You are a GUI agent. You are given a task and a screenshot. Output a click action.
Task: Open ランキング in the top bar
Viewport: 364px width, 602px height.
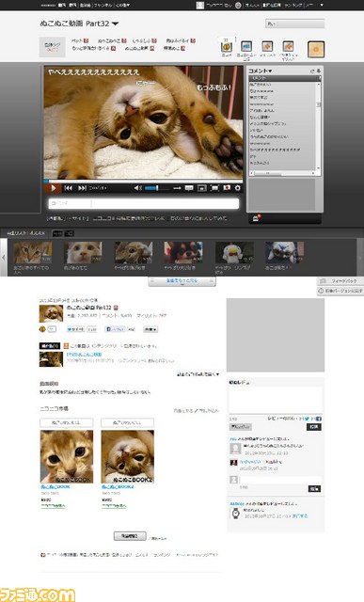click(x=293, y=5)
